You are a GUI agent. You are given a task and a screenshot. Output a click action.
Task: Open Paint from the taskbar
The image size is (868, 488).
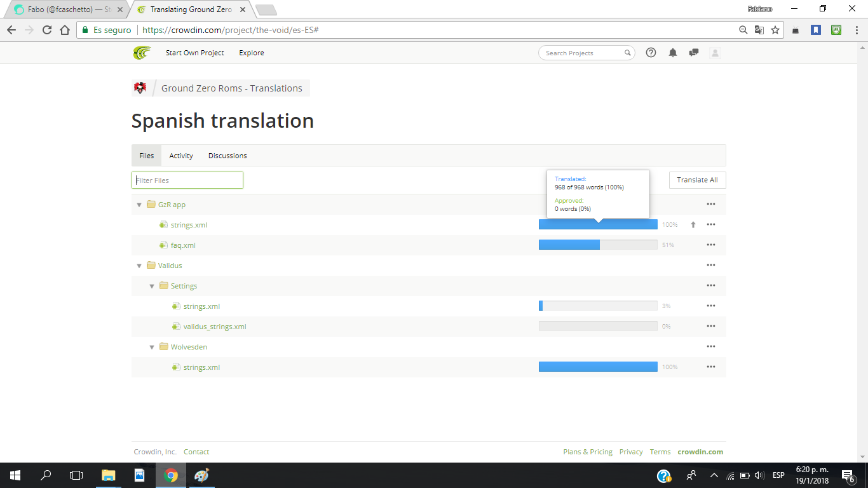201,475
